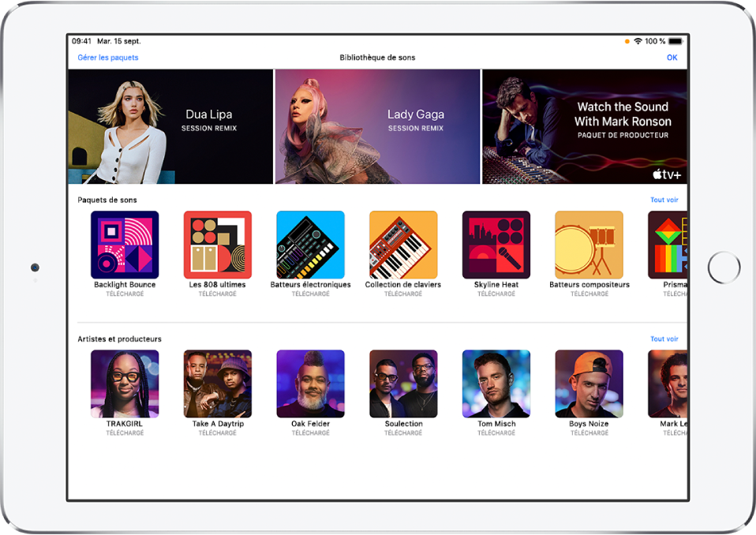Open Dua Lipa Session Remix banner
The height and width of the screenshot is (535, 756).
pyautogui.click(x=170, y=127)
